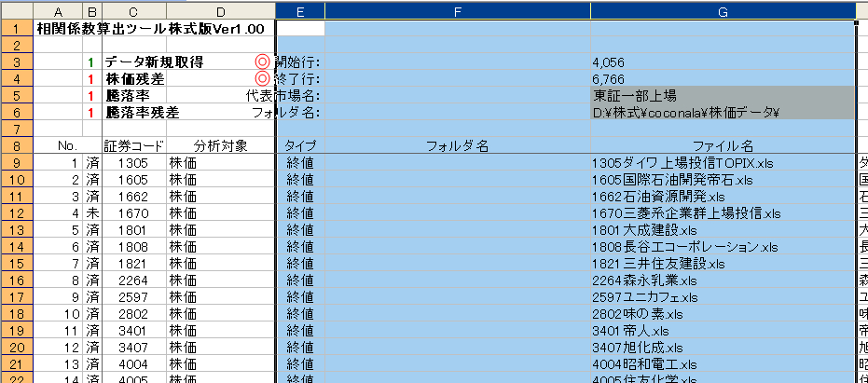Click file name 3401帝人.xls

[x=630, y=331]
